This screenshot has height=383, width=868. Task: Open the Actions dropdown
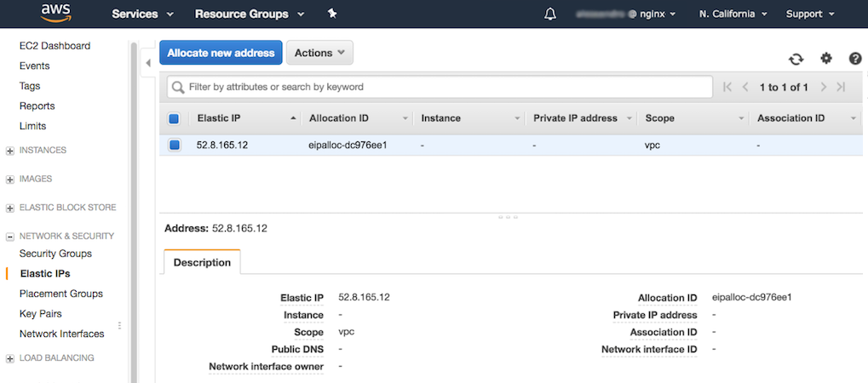click(319, 53)
